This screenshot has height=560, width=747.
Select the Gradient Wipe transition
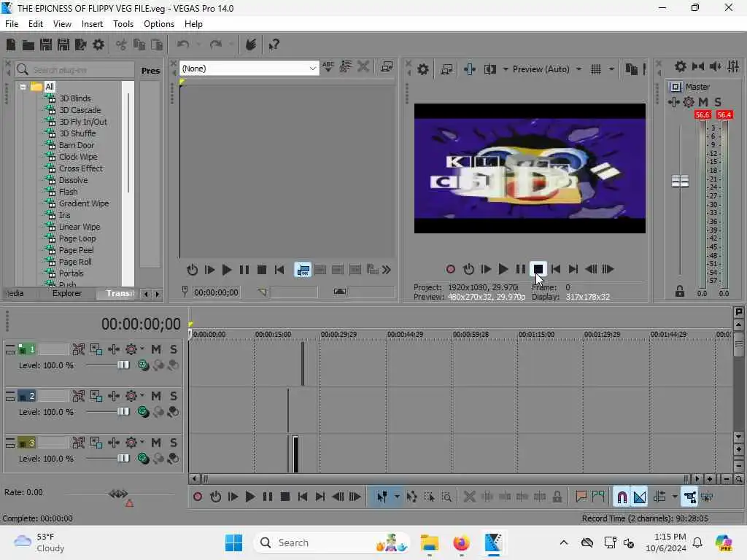click(84, 204)
